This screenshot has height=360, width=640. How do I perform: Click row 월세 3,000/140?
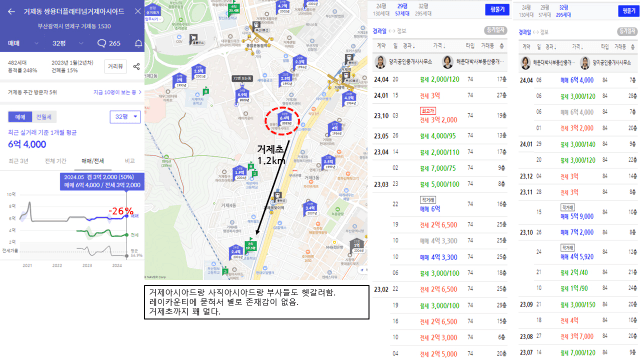coord(578,144)
